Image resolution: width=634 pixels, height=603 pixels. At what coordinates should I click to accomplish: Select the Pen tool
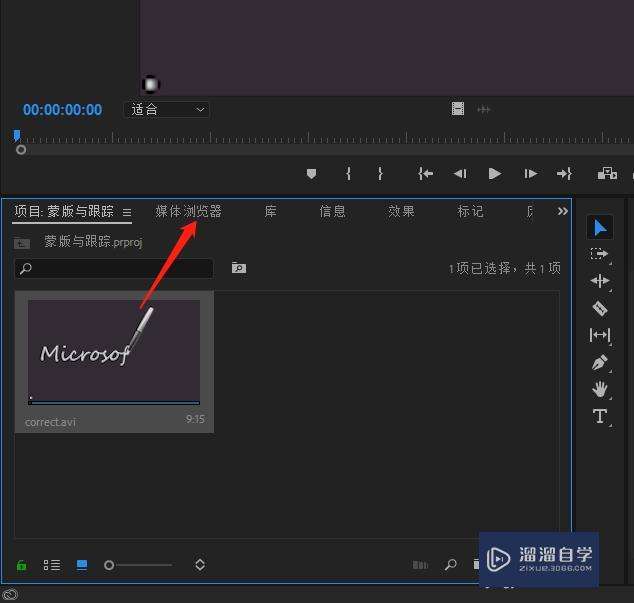pos(599,363)
